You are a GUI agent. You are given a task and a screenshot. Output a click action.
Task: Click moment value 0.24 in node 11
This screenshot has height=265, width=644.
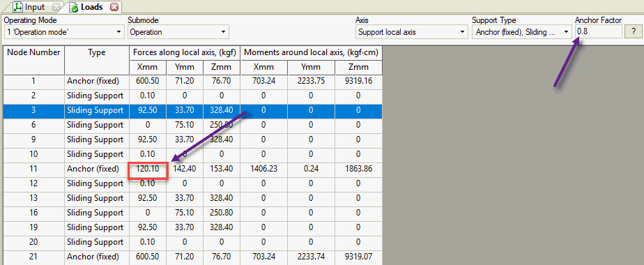tap(311, 169)
